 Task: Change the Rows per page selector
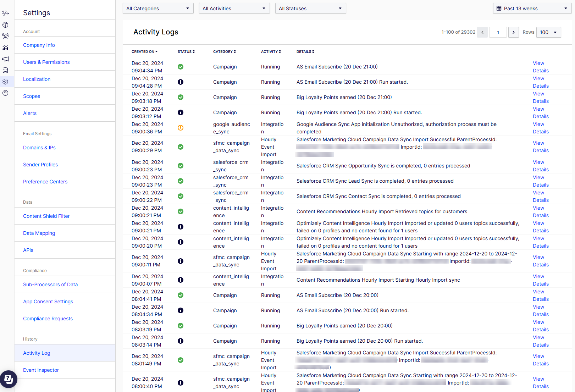pyautogui.click(x=548, y=32)
